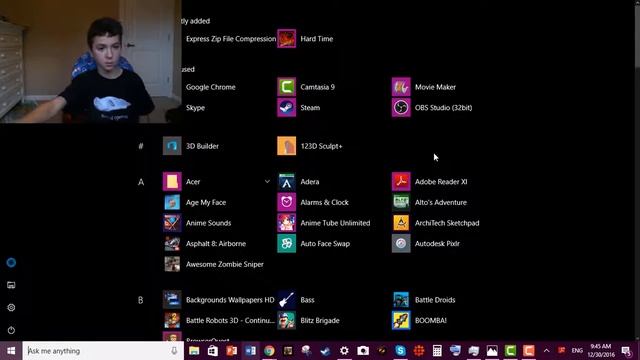Open Settings gear in the Start sidebar

[11, 307]
